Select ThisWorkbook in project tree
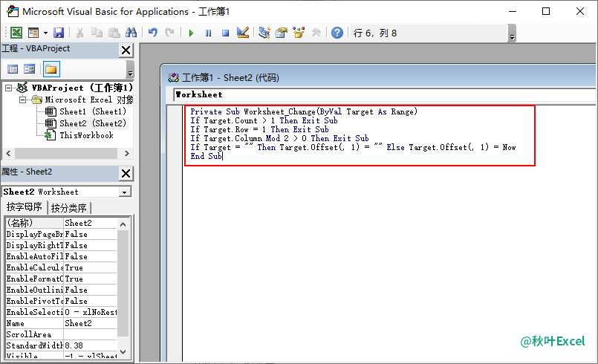The height and width of the screenshot is (364, 598). (79, 135)
